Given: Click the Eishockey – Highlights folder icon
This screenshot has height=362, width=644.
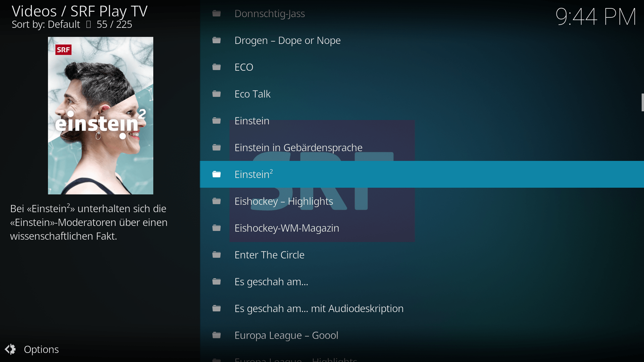Looking at the screenshot, I should [216, 201].
